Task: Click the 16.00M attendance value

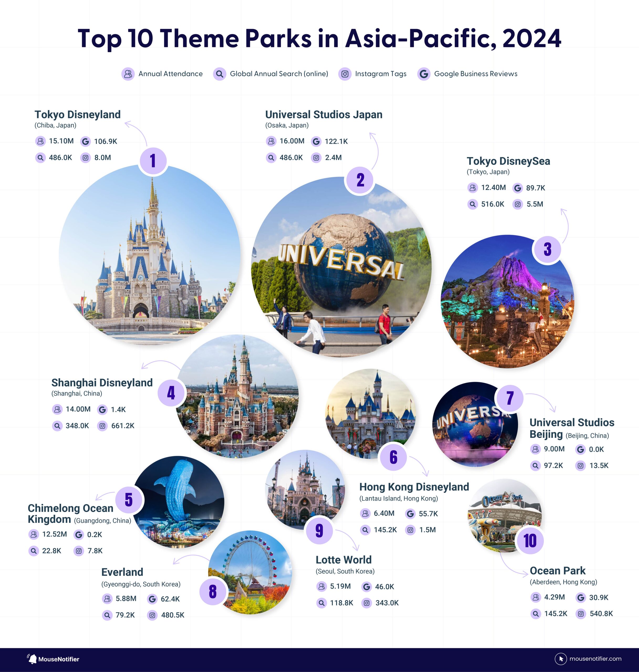Action: (x=292, y=141)
